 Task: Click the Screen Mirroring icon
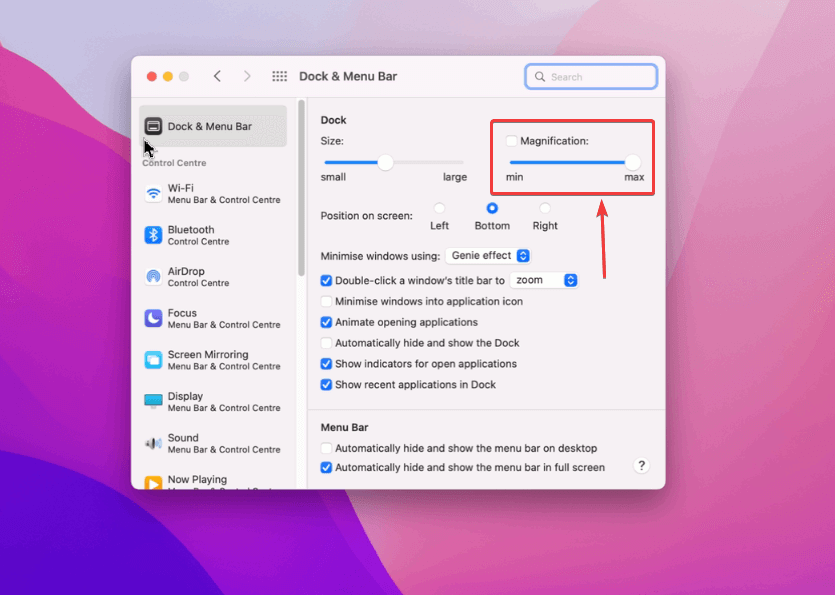click(x=153, y=360)
